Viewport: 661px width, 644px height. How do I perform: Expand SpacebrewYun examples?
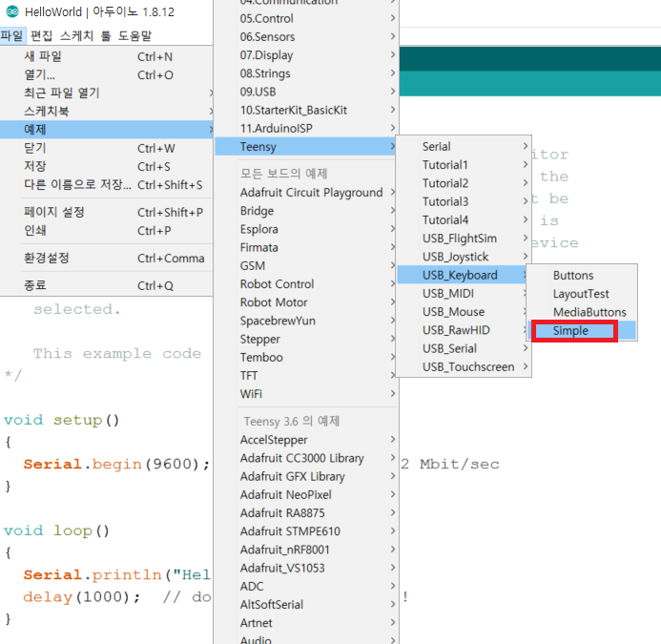306,321
